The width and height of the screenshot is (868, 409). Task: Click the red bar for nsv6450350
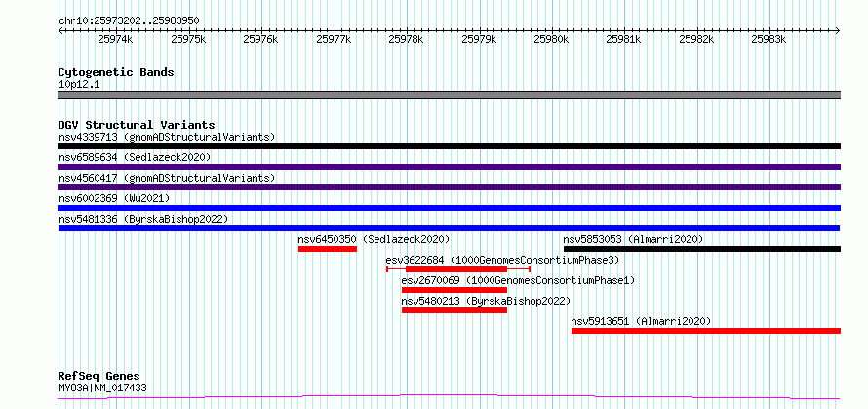[328, 249]
